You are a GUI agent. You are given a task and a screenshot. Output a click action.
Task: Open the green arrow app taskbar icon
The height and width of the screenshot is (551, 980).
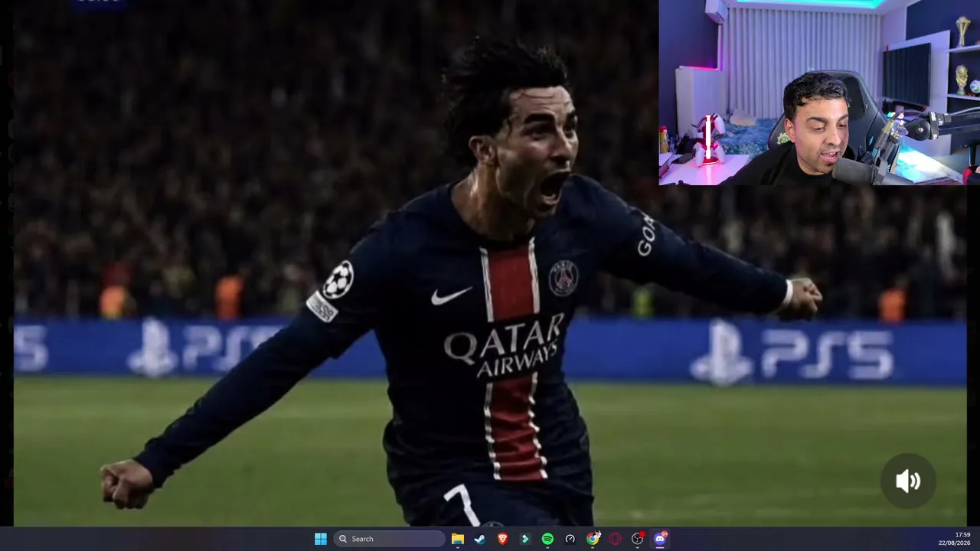[x=524, y=539]
